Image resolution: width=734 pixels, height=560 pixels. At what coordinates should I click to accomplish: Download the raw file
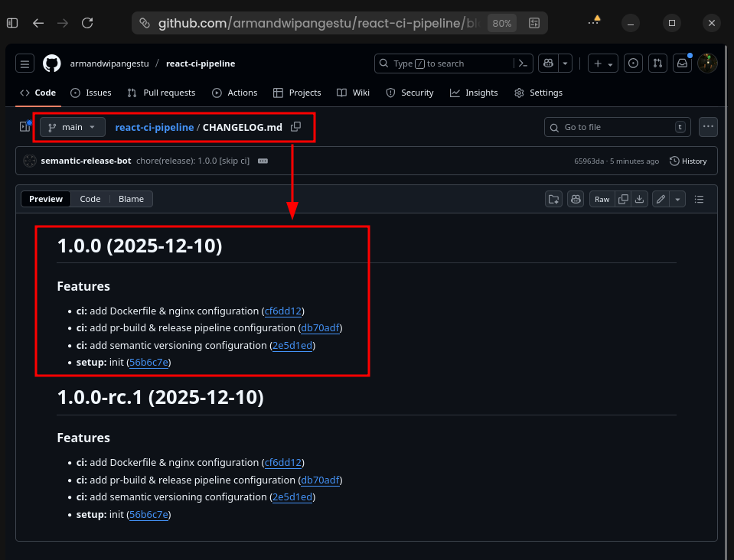pos(639,199)
